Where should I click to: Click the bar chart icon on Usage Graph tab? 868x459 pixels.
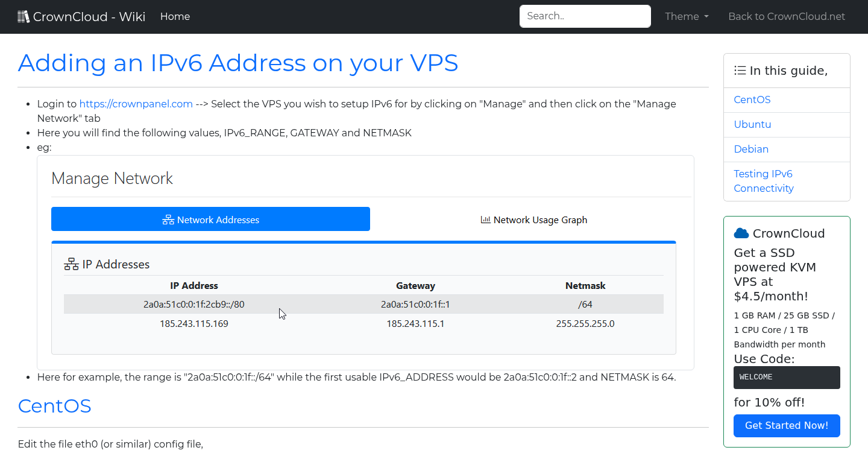click(485, 220)
